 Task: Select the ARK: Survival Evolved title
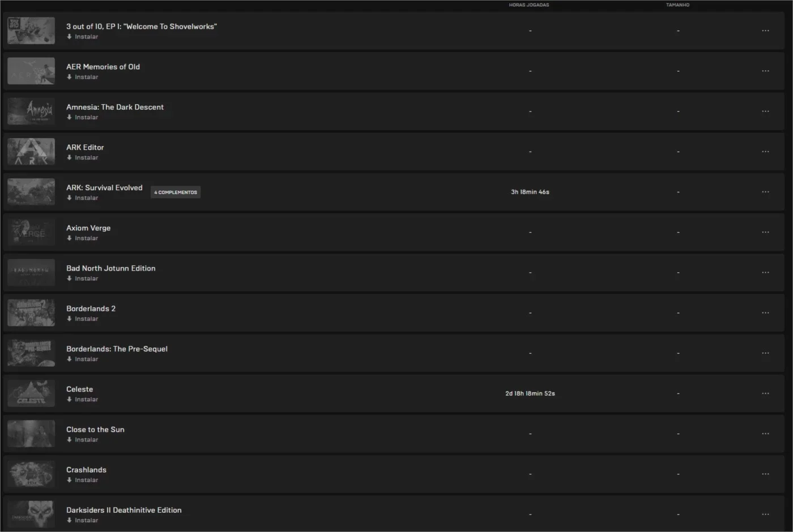pyautogui.click(x=104, y=188)
